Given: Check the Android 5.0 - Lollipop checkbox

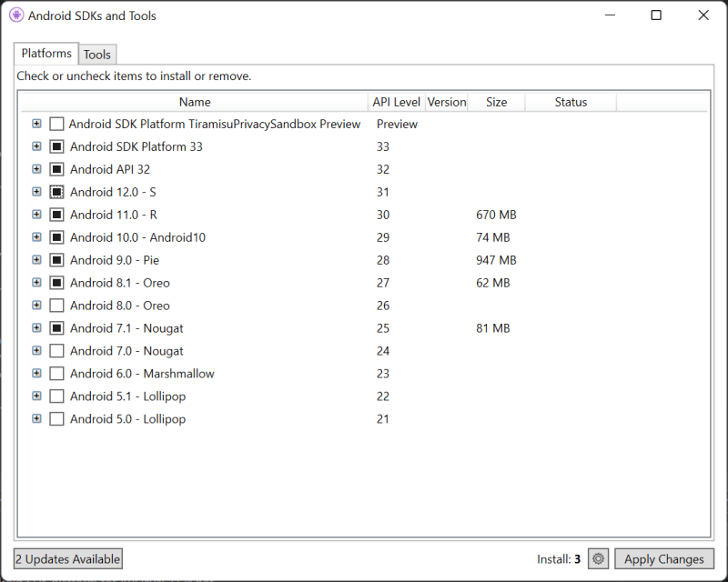Looking at the screenshot, I should (56, 419).
